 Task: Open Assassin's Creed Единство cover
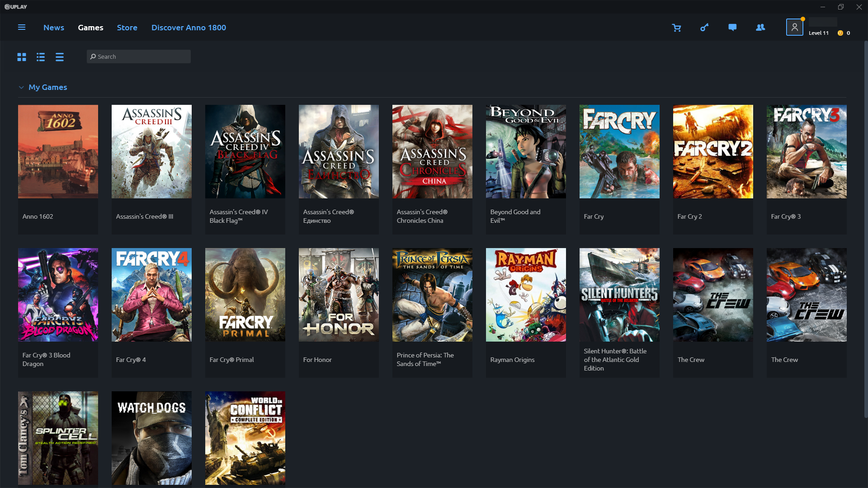339,152
